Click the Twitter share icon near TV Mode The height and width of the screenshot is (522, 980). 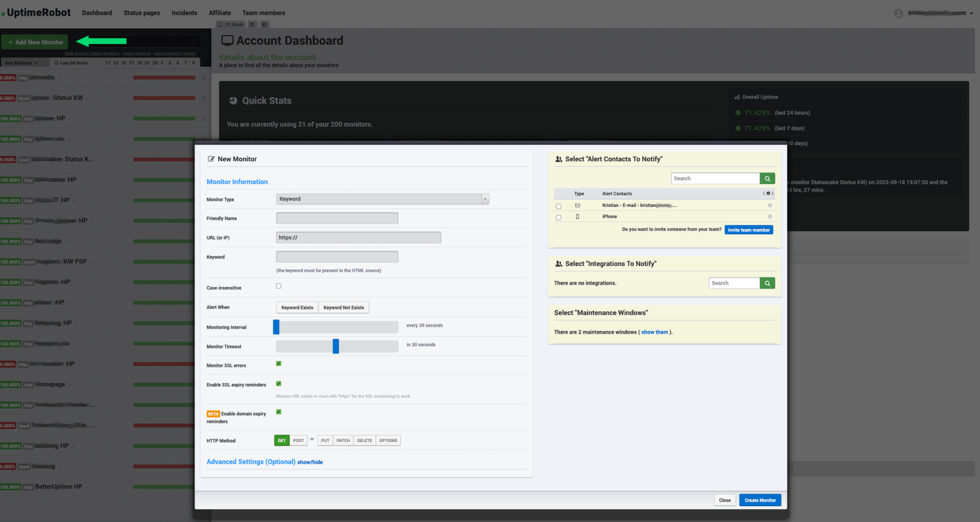tap(252, 24)
